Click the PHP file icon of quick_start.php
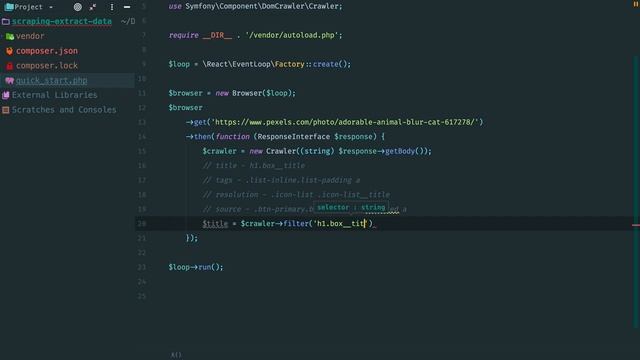This screenshot has height=360, width=640. tap(9, 80)
